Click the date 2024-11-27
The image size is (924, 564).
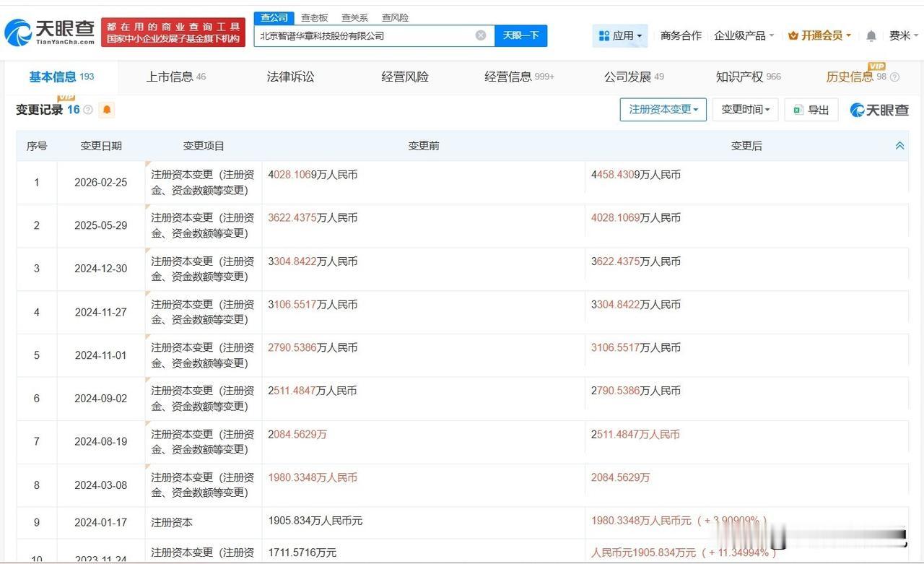click(101, 312)
